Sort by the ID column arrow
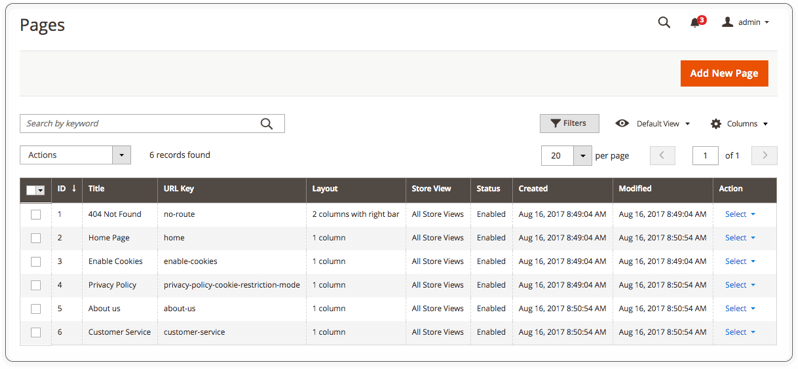798x369 pixels. pyautogui.click(x=74, y=188)
